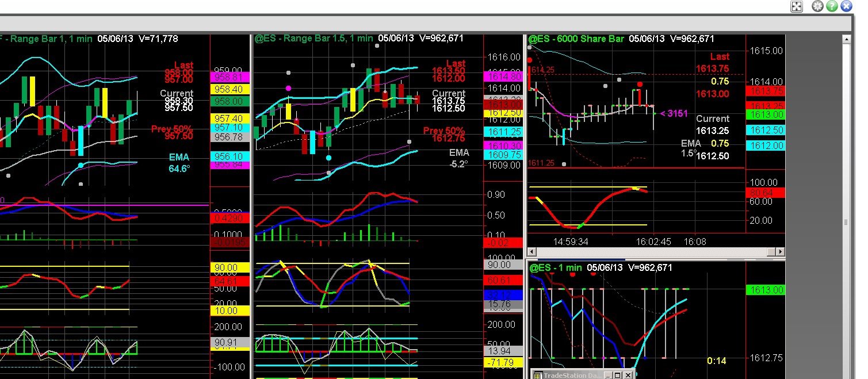Open settings with the gray gear icon

(x=817, y=6)
